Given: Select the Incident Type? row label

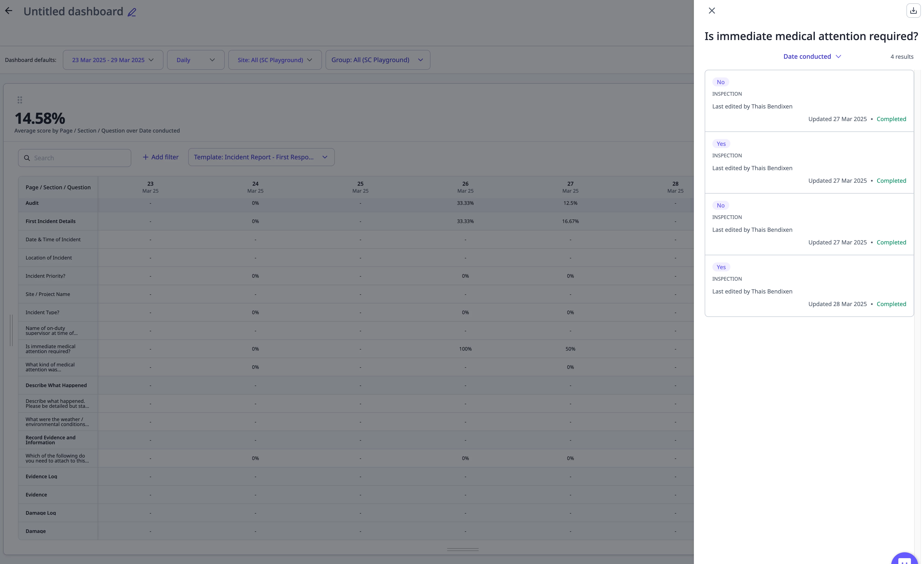Looking at the screenshot, I should pos(42,312).
